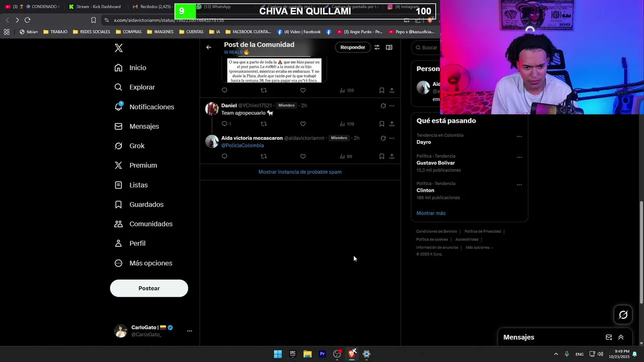Open the REDES SOCIALES bookmarks folder
Image resolution: width=644 pixels, height=362 pixels.
pos(92,32)
